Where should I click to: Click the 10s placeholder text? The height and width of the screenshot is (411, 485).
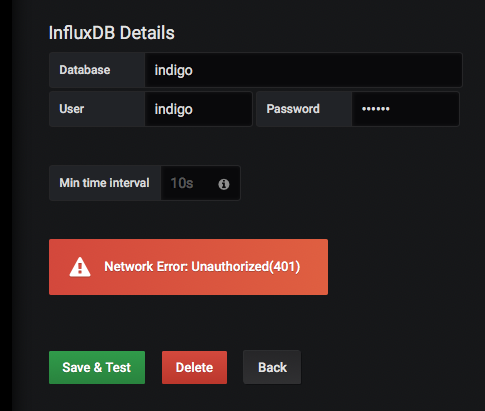click(182, 183)
